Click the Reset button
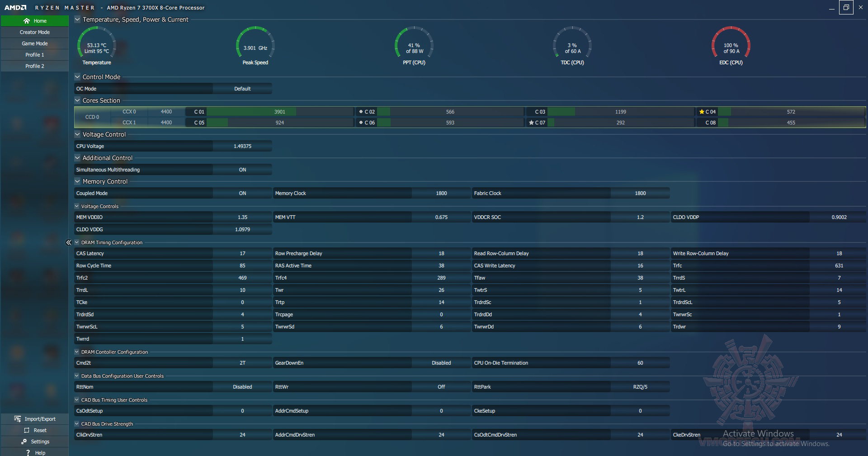The image size is (868, 456). point(35,430)
